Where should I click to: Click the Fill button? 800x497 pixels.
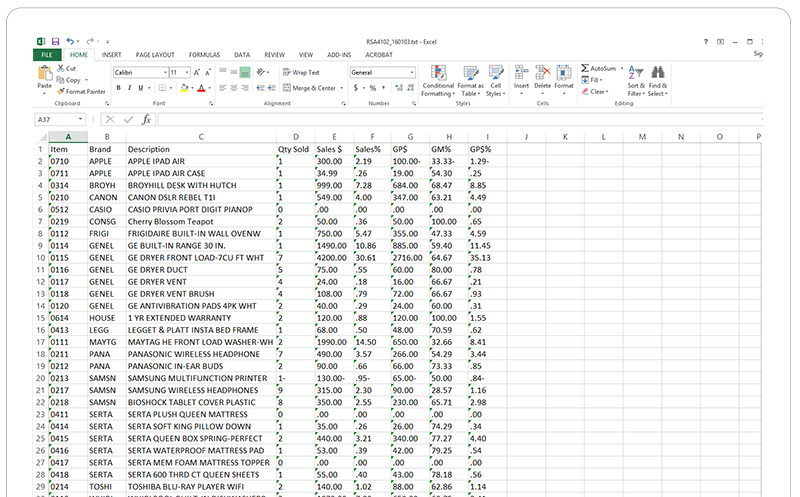pyautogui.click(x=592, y=80)
